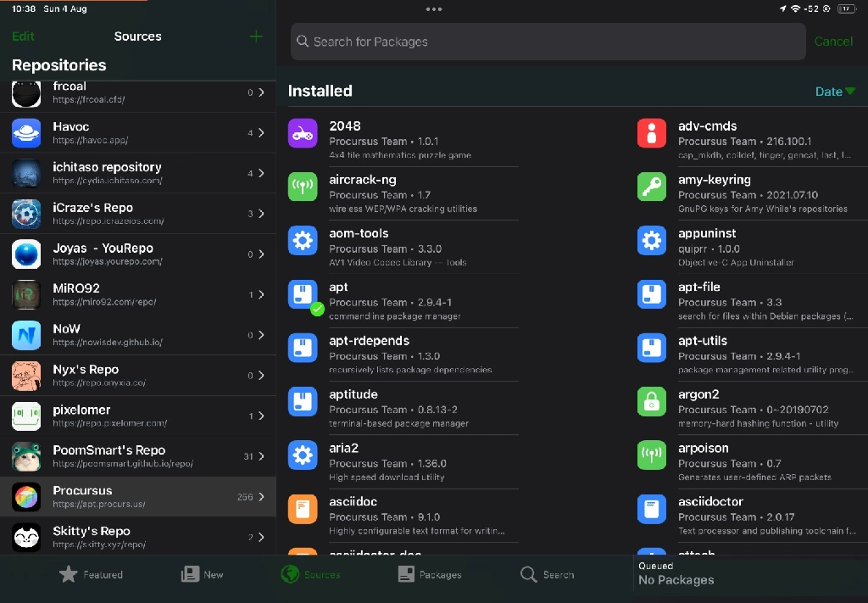This screenshot has width=868, height=603.
Task: Expand PoomSmart's Repo chevron
Action: click(x=261, y=456)
